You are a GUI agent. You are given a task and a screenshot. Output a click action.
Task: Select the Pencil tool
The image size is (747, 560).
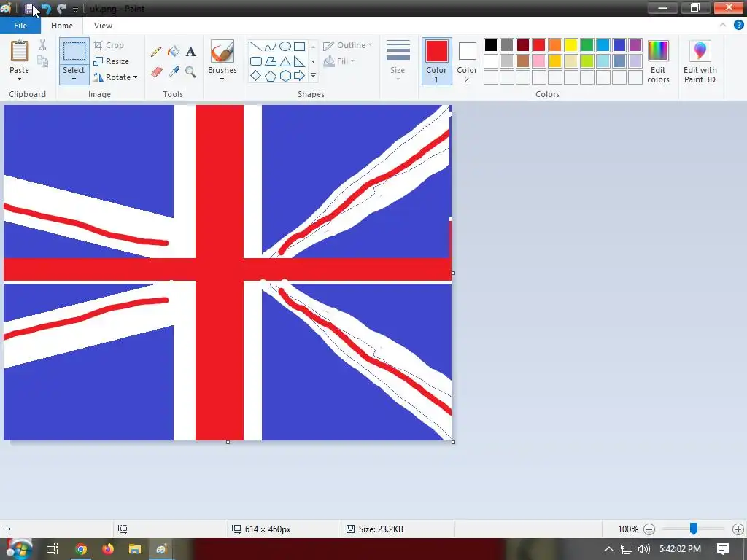[x=156, y=52]
